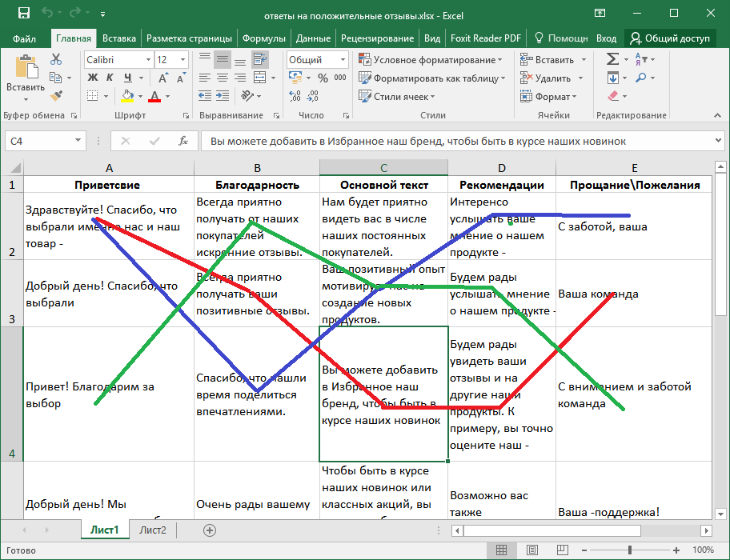The width and height of the screenshot is (730, 560).
Task: Click AutoSum sigma icon
Action: [612, 59]
